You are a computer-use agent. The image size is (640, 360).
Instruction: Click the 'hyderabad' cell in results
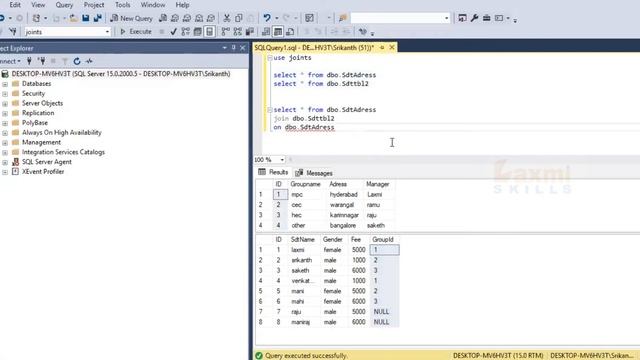click(343, 194)
